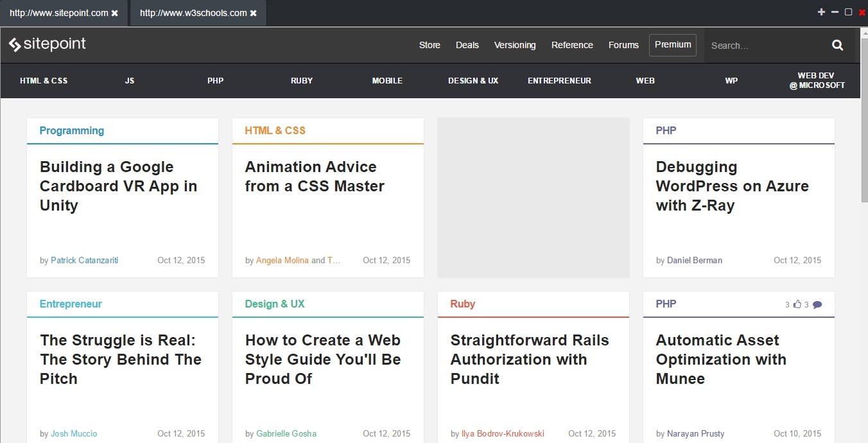Click the thumbs-up icon on the Munee article
The width and height of the screenshot is (868, 443).
(x=798, y=304)
